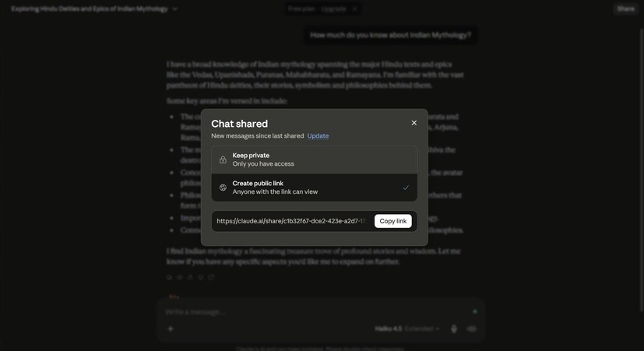Screen dimensions: 644x351
Task: Click the thumbs down icon below the response
Action: point(201,278)
